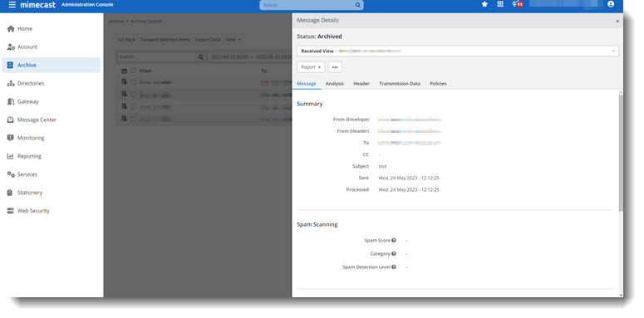This screenshot has height=318, width=644.
Task: Switch to the Transmission Data tab
Action: 400,84
